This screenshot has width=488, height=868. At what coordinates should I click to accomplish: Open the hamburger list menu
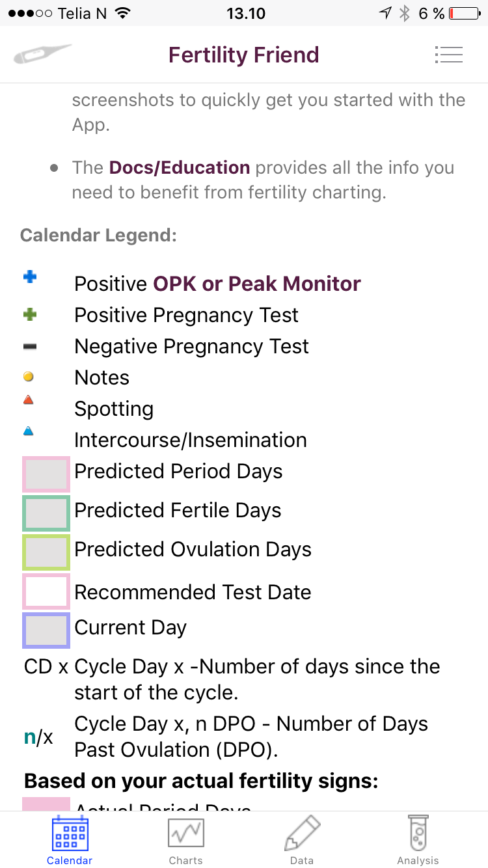coord(448,55)
